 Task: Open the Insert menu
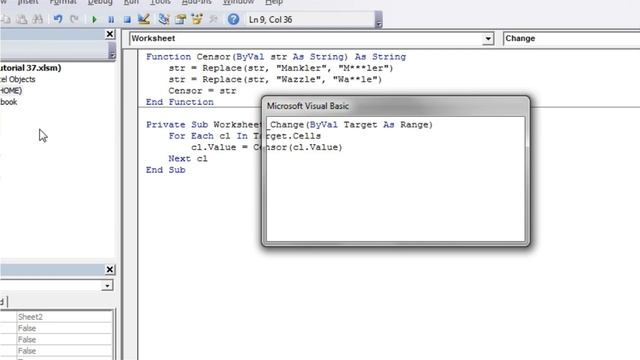[28, 2]
